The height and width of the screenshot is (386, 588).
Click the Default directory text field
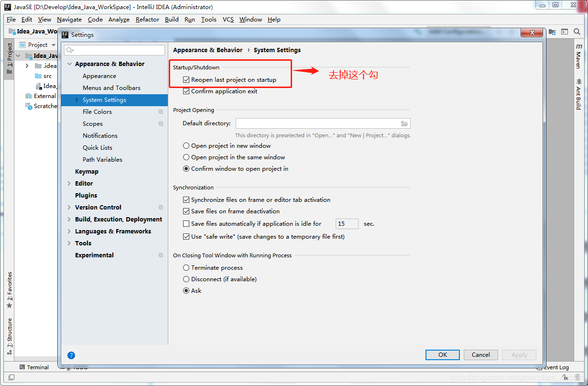(323, 123)
